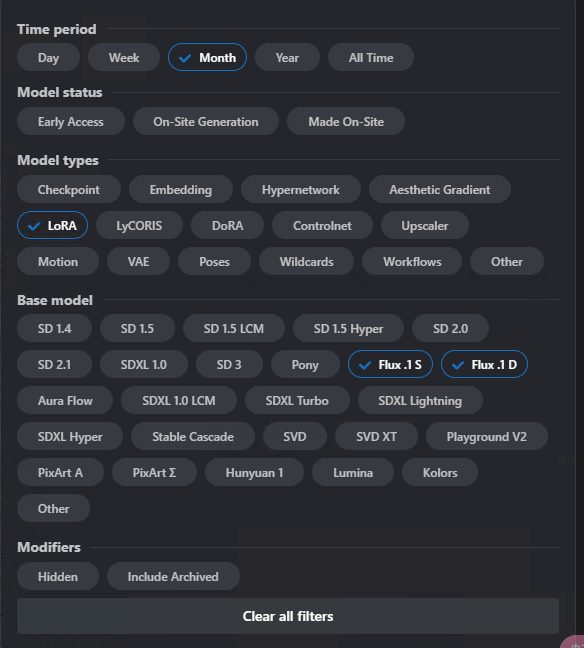Enable the Include Archived modifier
Screen dimensions: 584x648
(x=173, y=577)
